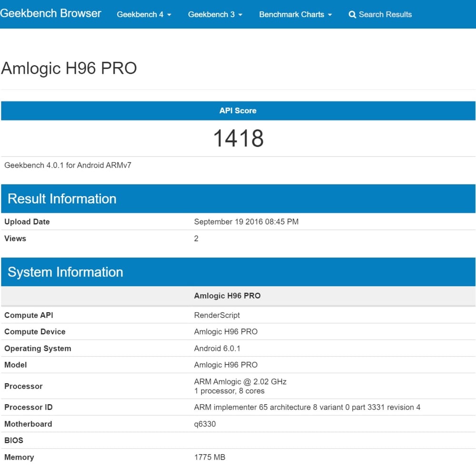
Task: Click the score value 1418
Action: pyautogui.click(x=238, y=138)
